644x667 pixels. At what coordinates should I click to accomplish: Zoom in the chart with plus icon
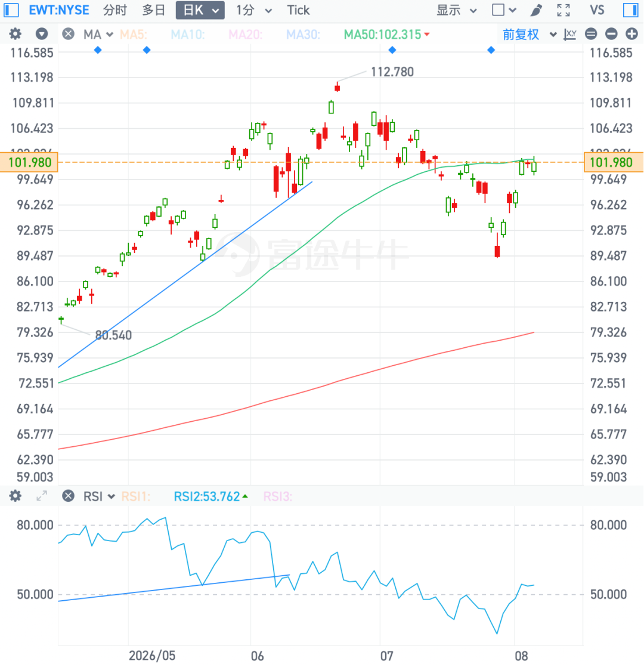click(x=631, y=34)
